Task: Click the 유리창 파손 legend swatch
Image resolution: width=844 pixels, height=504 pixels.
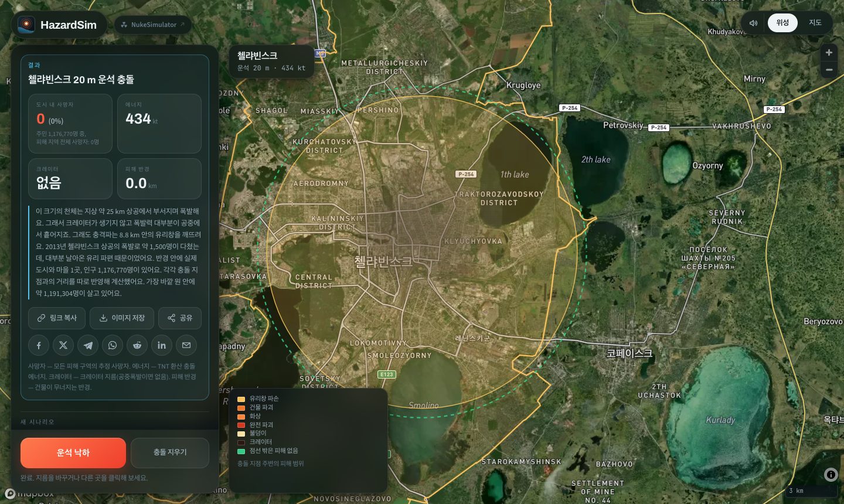Action: click(x=241, y=399)
